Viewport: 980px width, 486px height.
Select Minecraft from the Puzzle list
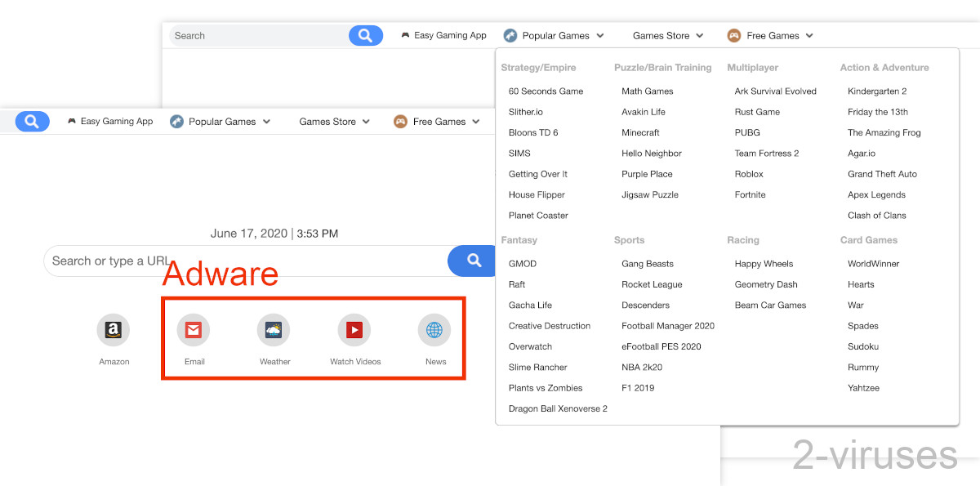tap(640, 132)
